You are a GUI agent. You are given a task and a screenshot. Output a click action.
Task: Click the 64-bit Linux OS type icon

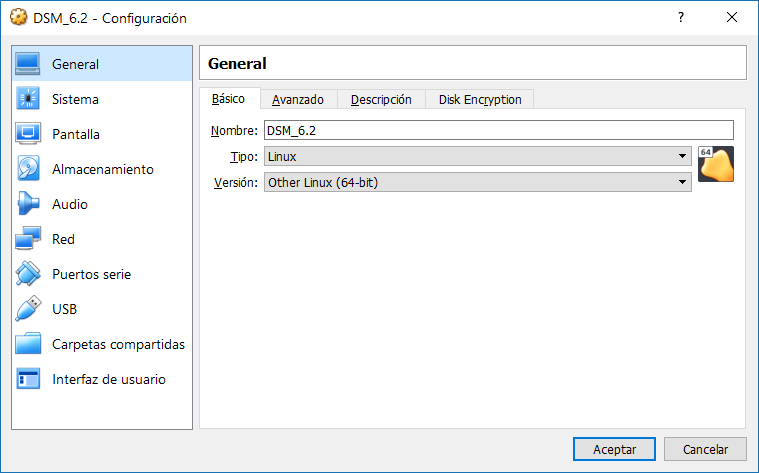point(716,165)
